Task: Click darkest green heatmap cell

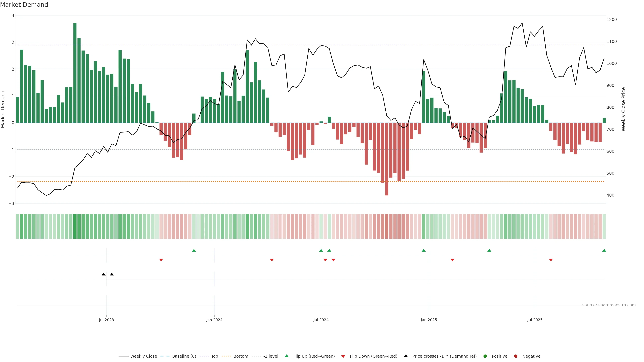Action: [75, 226]
